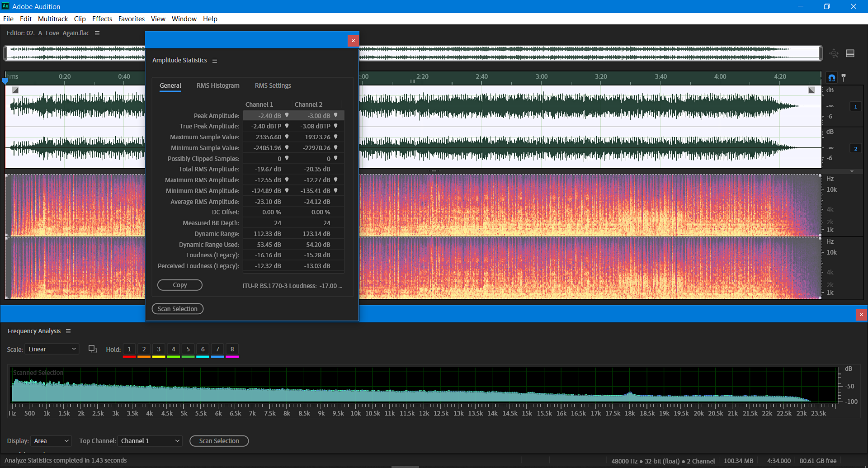The image size is (868, 468).
Task: Click the copy graph icon beside Scale dropdown
Action: 92,349
